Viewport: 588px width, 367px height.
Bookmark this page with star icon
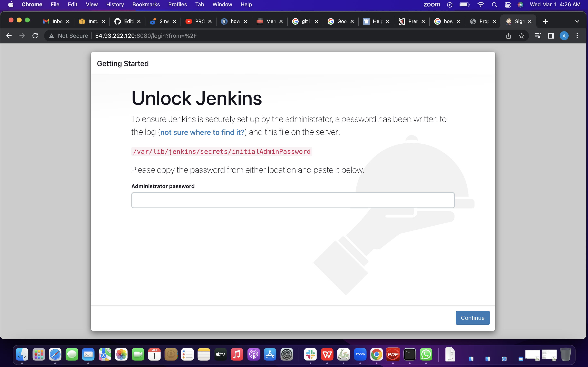click(x=521, y=36)
